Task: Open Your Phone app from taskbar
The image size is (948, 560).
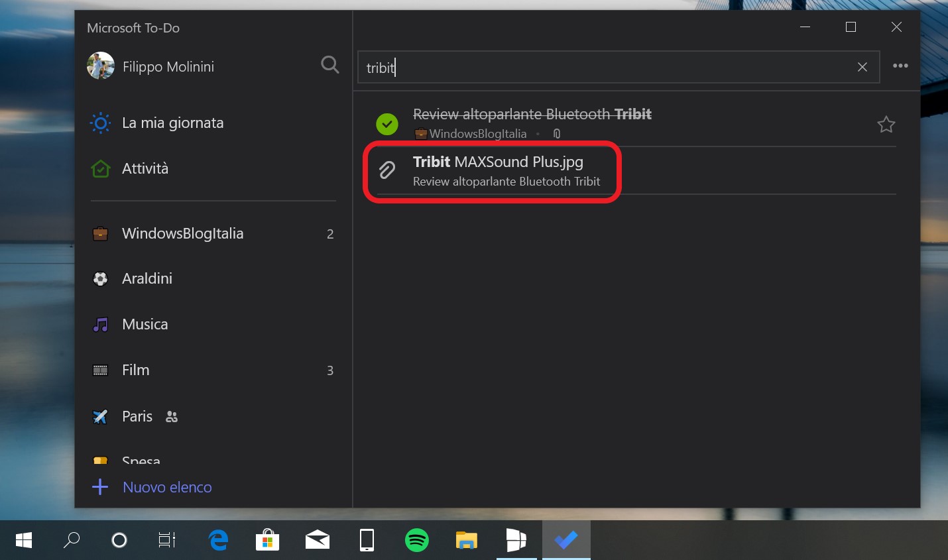Action: click(367, 540)
